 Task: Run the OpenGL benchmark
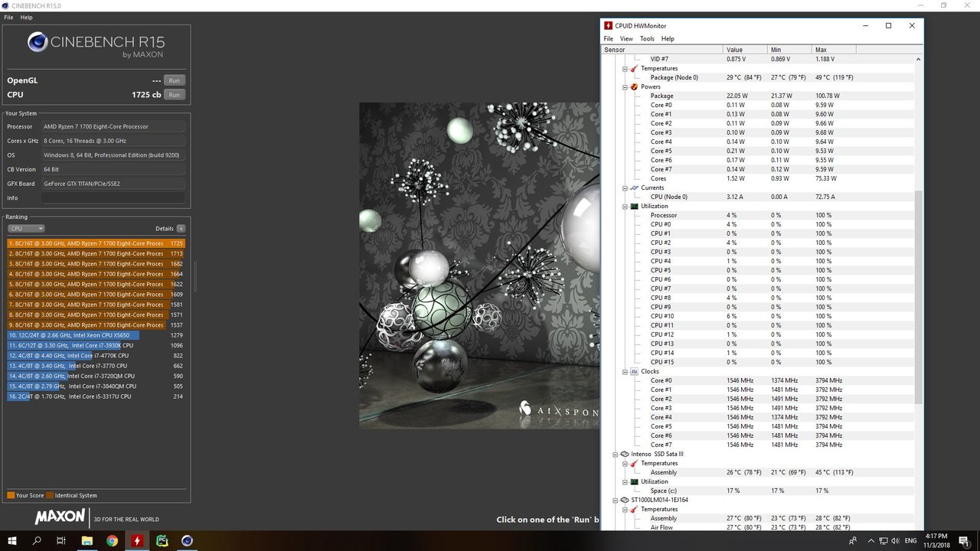click(175, 80)
